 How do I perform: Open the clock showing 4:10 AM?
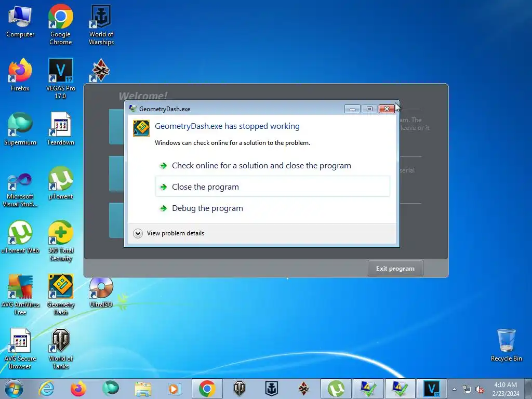click(x=506, y=389)
